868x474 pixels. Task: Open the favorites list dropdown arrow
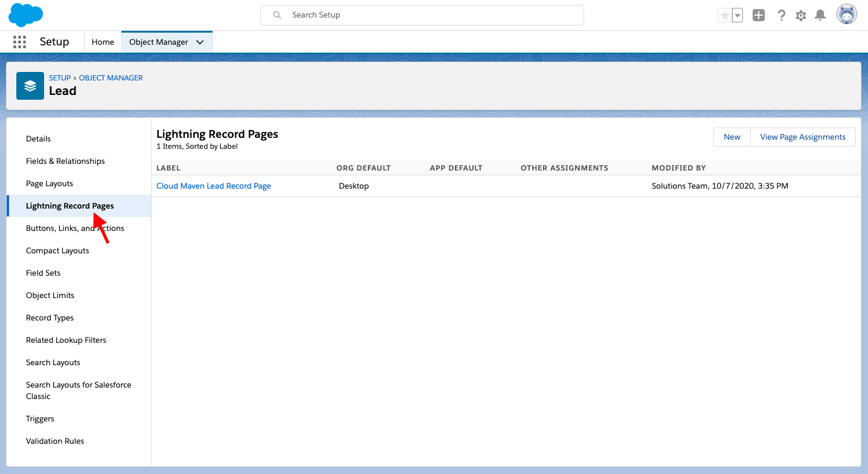(x=738, y=16)
